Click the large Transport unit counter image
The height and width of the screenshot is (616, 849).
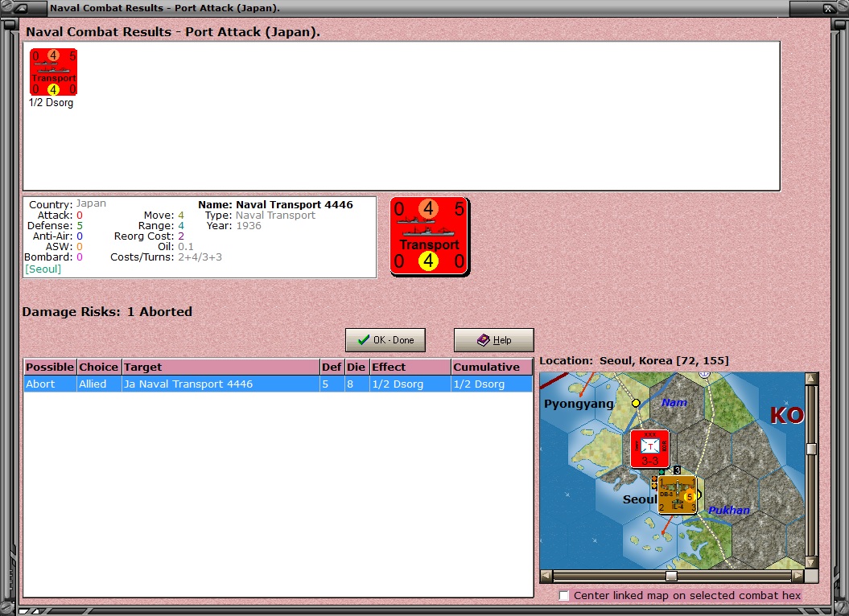click(x=430, y=236)
